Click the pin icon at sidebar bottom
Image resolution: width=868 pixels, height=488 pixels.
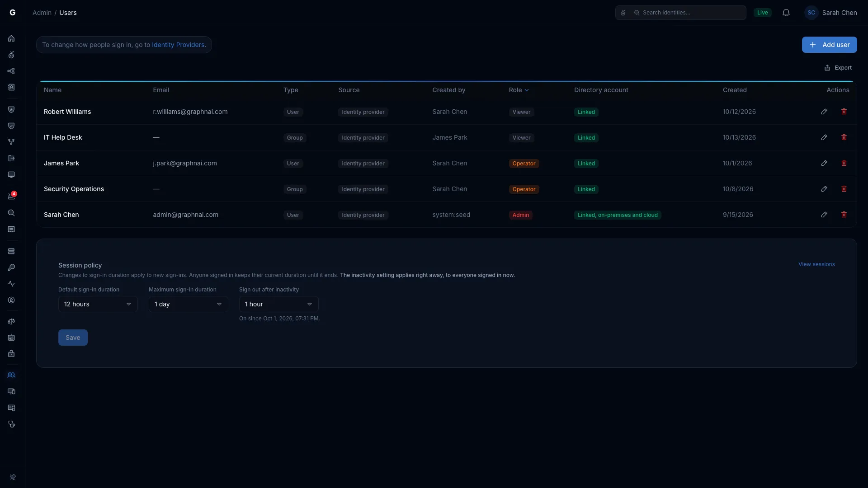click(x=13, y=477)
